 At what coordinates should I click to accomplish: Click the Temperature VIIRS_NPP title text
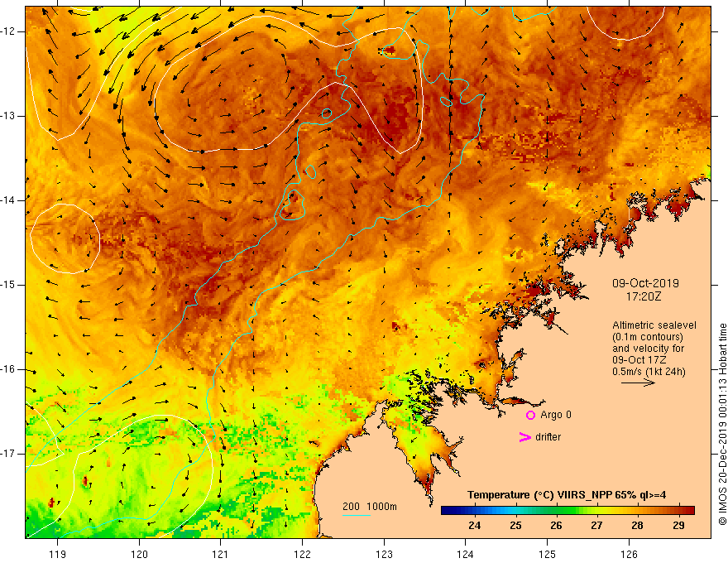point(567,495)
